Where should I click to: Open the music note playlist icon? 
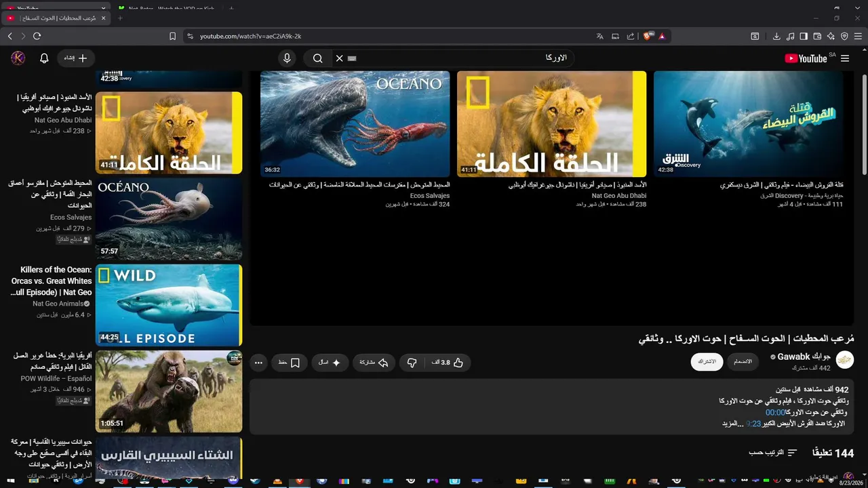pyautogui.click(x=790, y=36)
